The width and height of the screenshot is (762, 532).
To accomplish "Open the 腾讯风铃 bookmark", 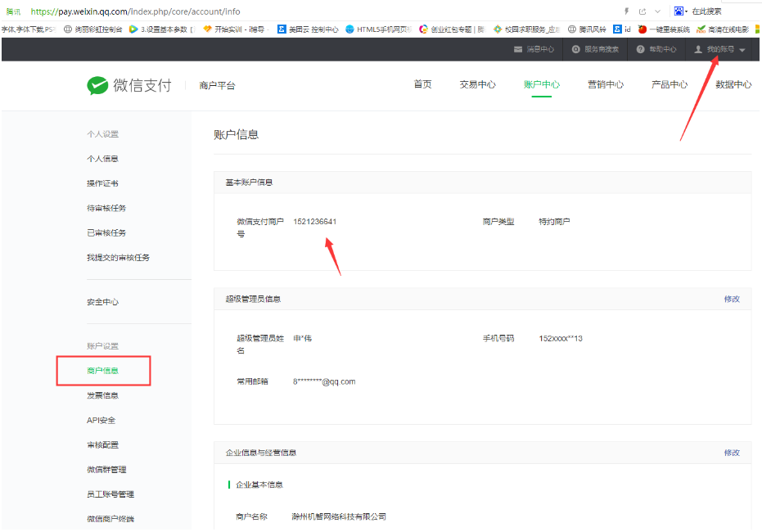I will coord(587,29).
